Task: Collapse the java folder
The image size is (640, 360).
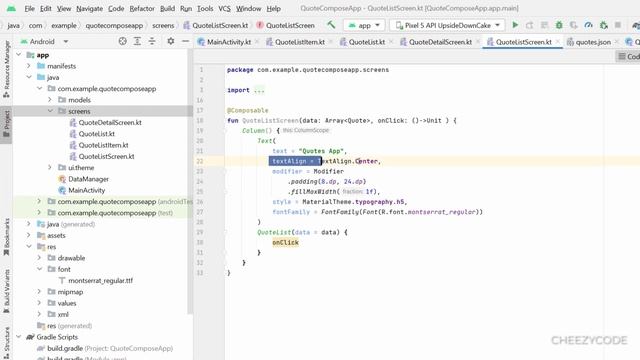Action: coord(29,77)
